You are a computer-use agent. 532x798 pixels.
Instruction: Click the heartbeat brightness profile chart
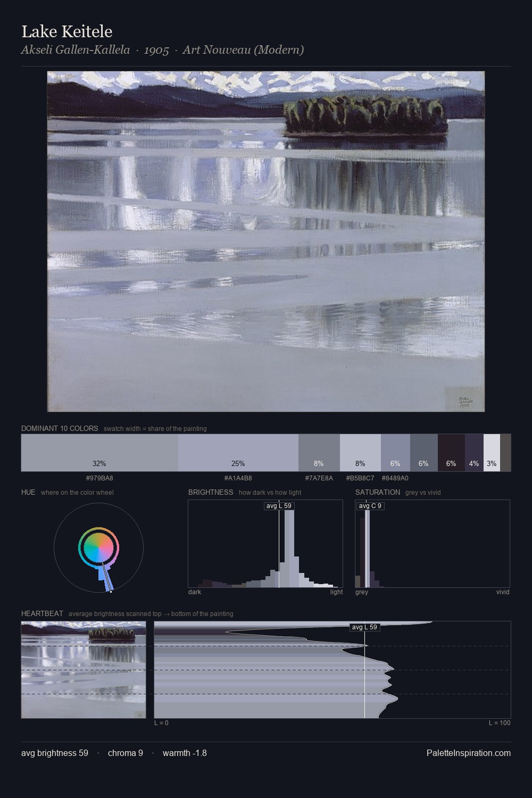coord(332,670)
